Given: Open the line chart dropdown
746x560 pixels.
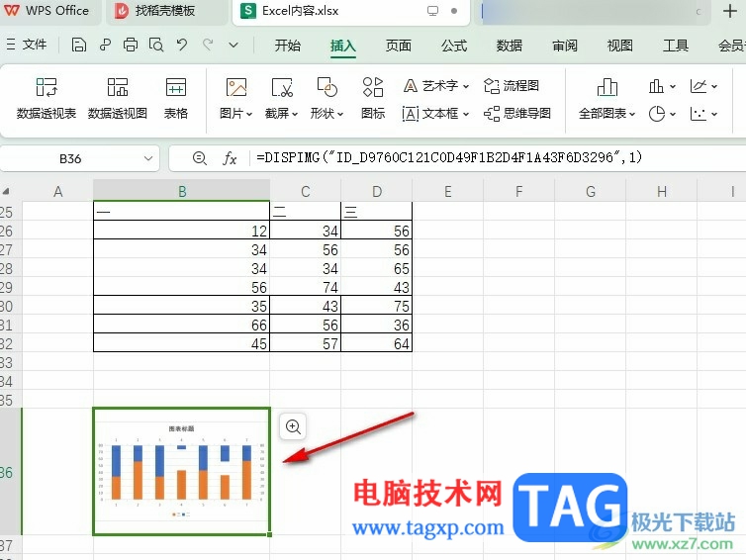Looking at the screenshot, I should (703, 86).
